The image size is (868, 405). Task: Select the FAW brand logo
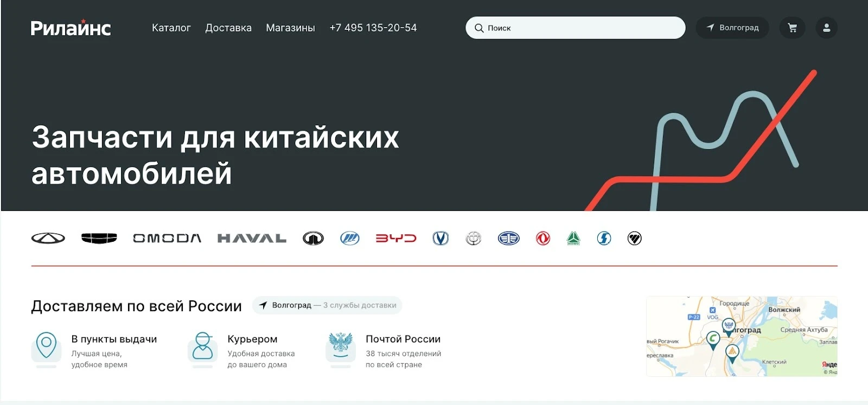click(508, 238)
